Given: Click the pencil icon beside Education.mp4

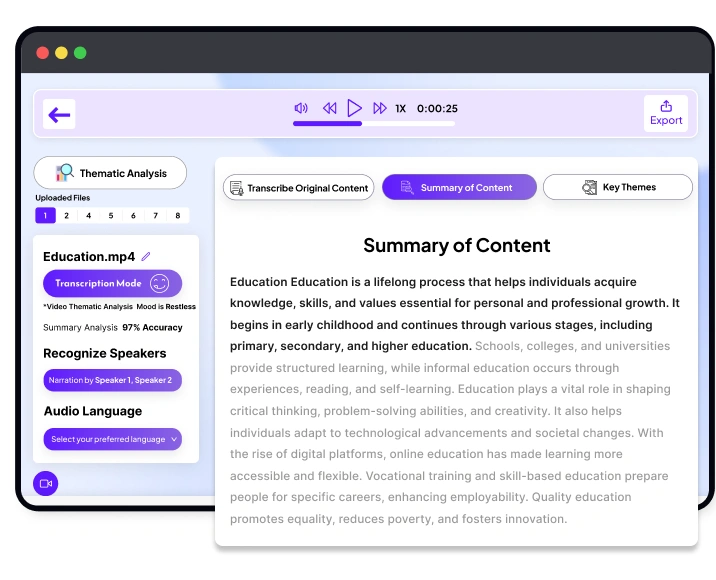Looking at the screenshot, I should (x=146, y=257).
